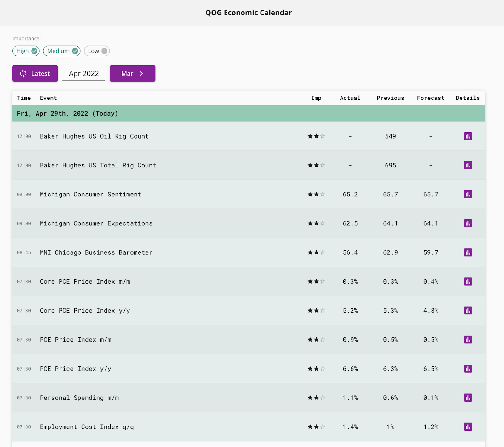Click the Michigan Consumer Expectations event name
Image resolution: width=504 pixels, height=447 pixels.
coord(96,224)
